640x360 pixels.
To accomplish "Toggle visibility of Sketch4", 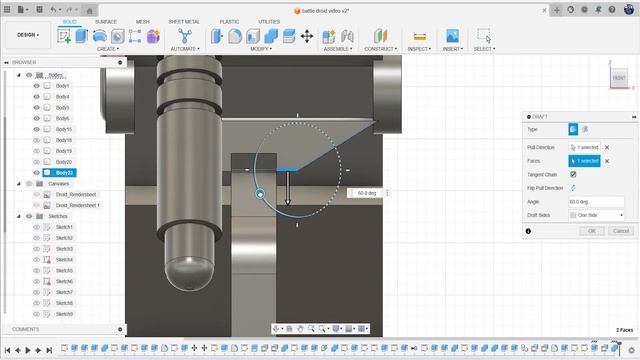I will pyautogui.click(x=36, y=260).
